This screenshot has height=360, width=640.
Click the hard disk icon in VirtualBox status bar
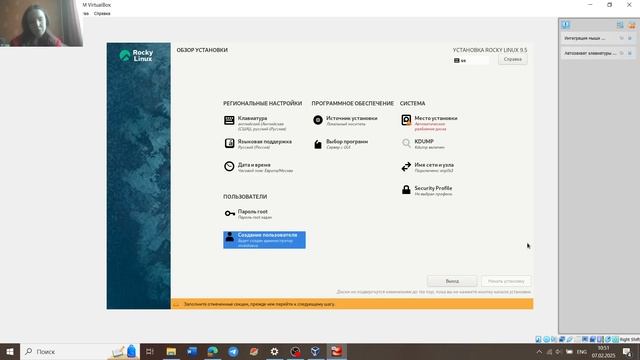point(538,339)
